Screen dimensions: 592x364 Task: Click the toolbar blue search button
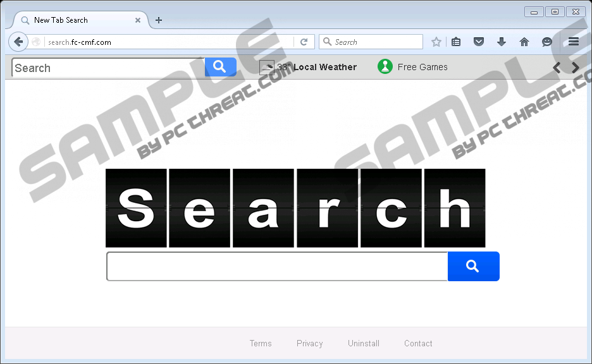(x=221, y=67)
